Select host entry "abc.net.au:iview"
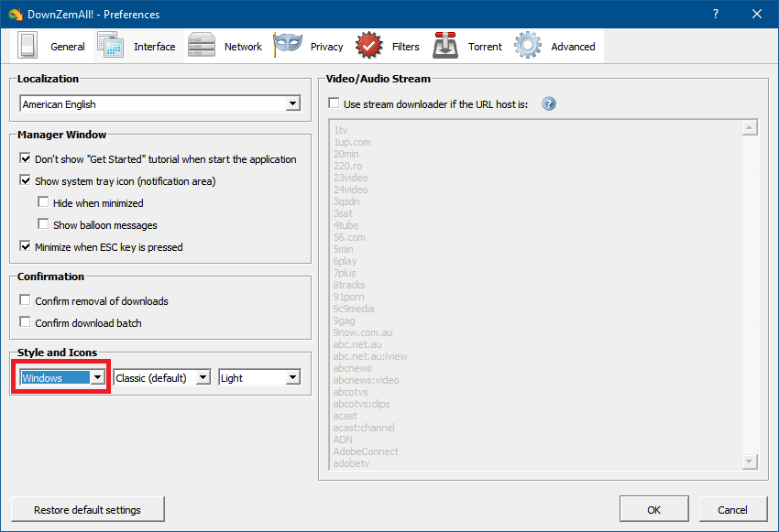779x532 pixels. coord(370,356)
